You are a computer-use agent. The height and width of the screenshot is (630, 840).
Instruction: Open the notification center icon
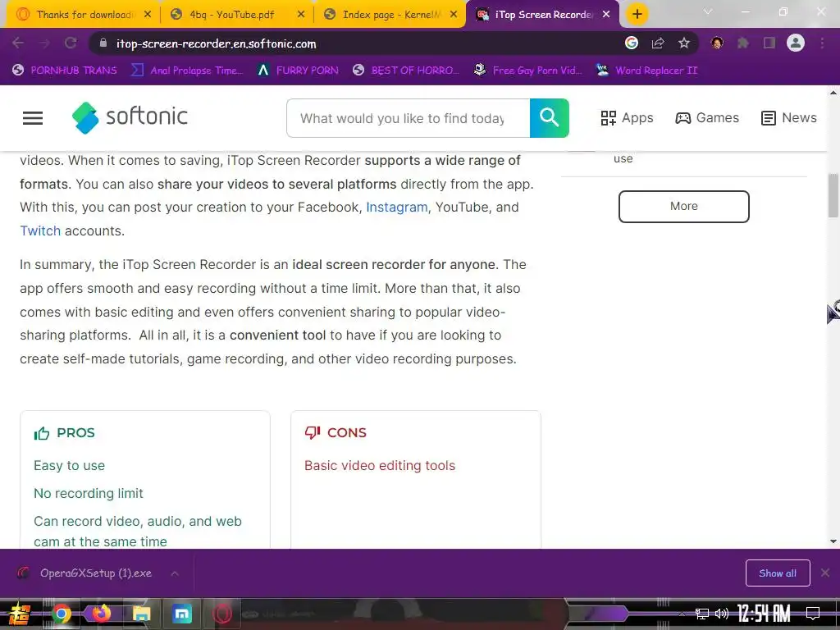(x=813, y=614)
